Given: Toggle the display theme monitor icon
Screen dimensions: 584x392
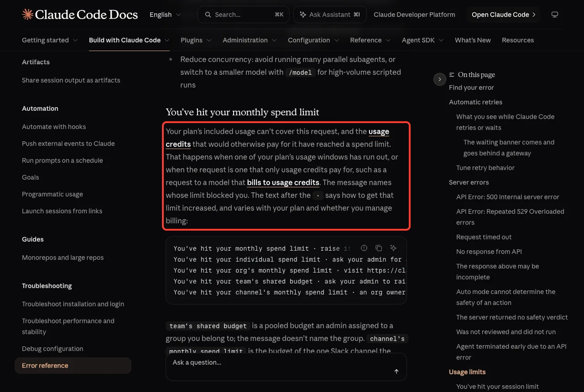Looking at the screenshot, I should pos(555,15).
